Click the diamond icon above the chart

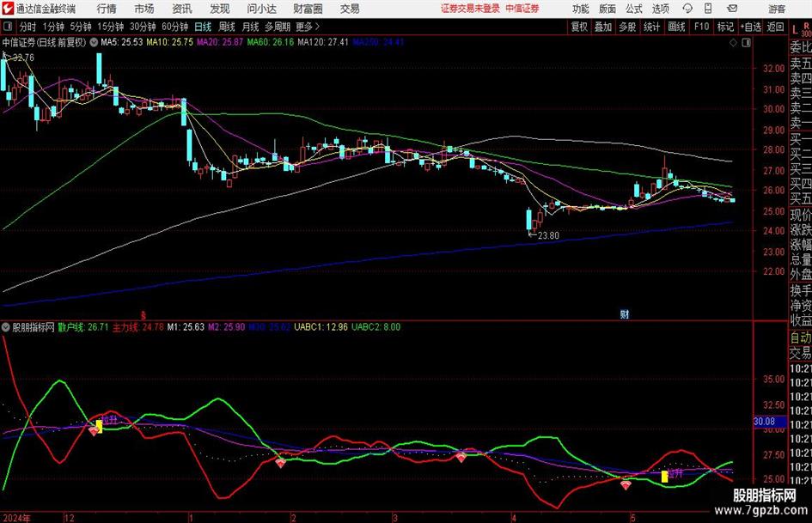(x=733, y=43)
